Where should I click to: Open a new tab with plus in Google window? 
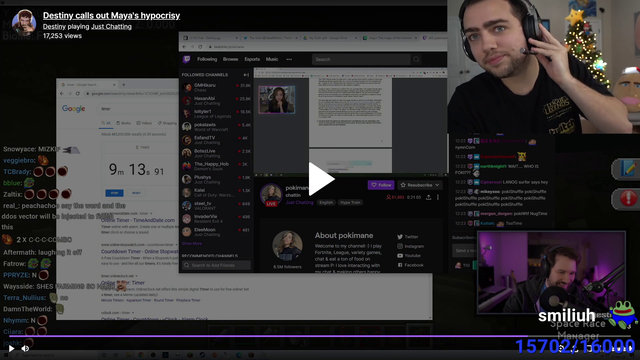(124, 85)
